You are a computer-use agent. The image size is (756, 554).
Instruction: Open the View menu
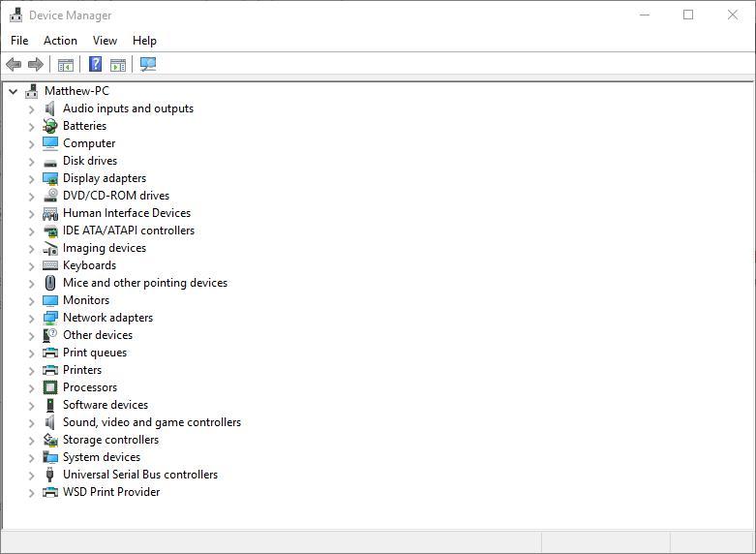click(x=105, y=41)
